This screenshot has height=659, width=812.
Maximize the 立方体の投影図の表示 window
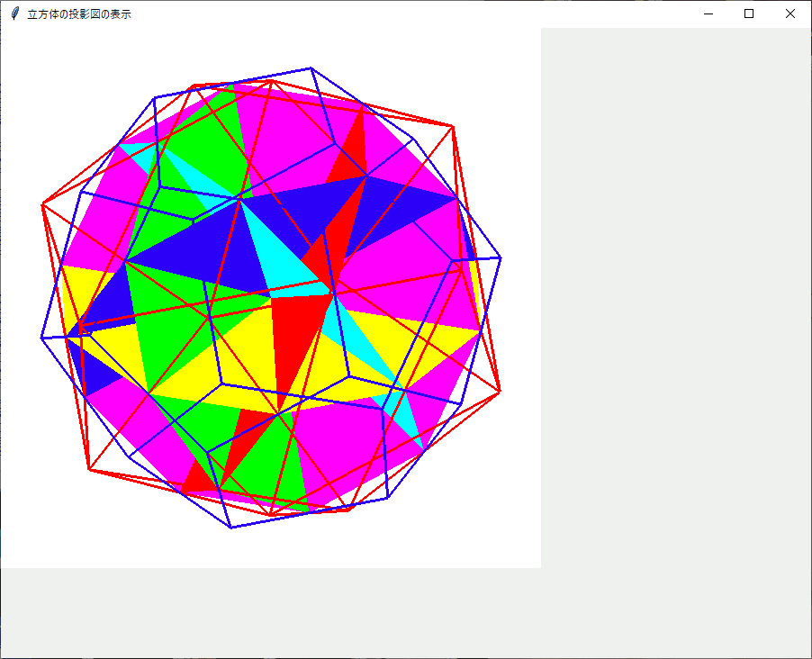pos(749,14)
